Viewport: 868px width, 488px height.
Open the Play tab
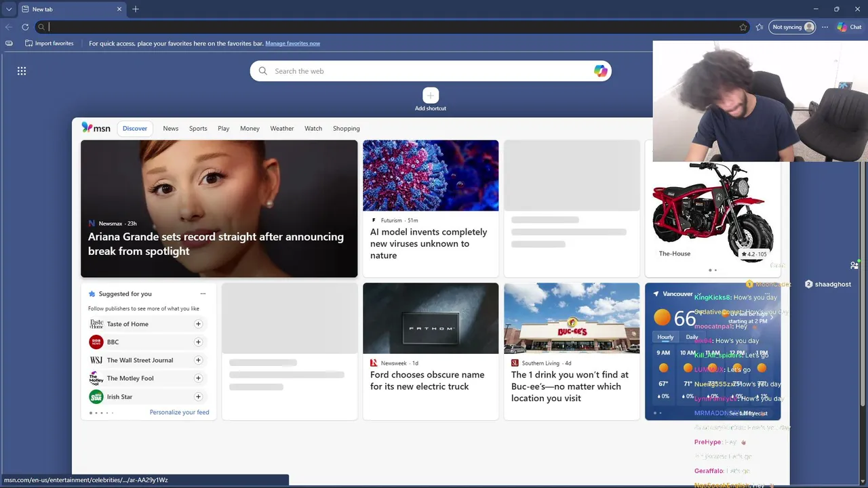(224, 128)
